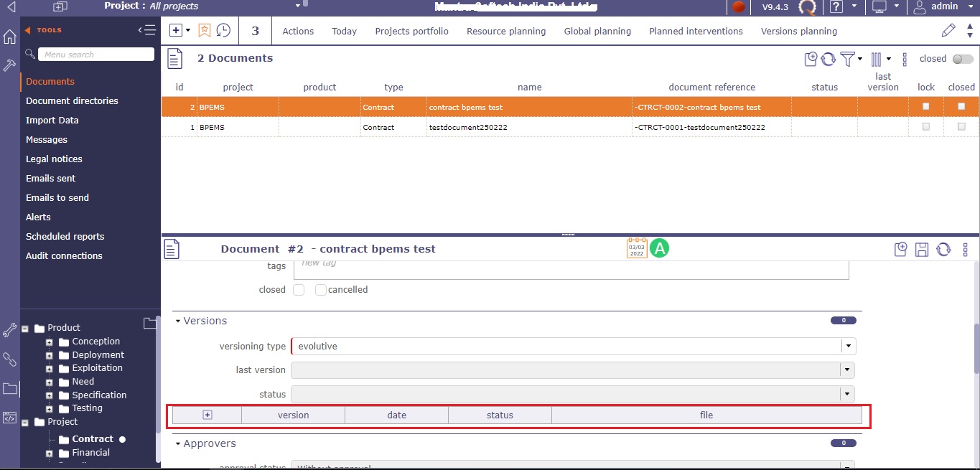Collapse the Versions section

178,321
